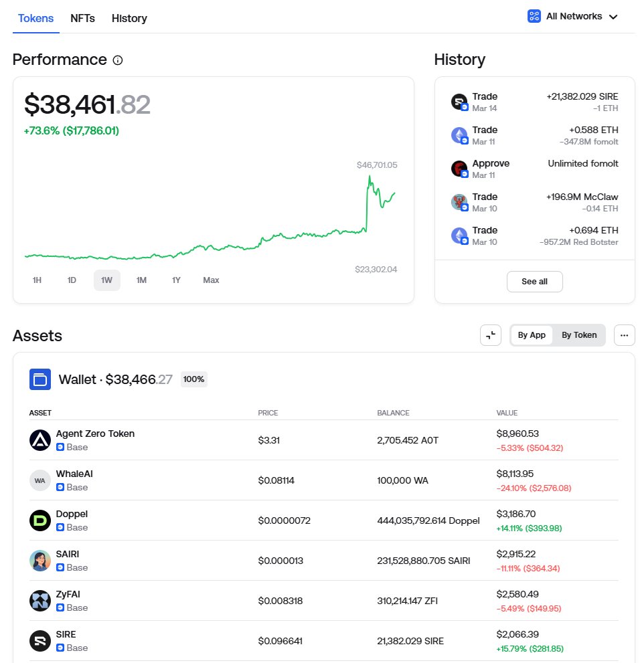Image resolution: width=644 pixels, height=663 pixels.
Task: Group assets By App
Action: (532, 335)
